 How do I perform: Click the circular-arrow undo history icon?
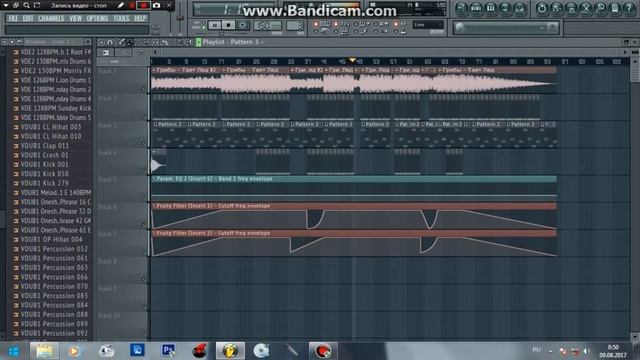coord(542,8)
